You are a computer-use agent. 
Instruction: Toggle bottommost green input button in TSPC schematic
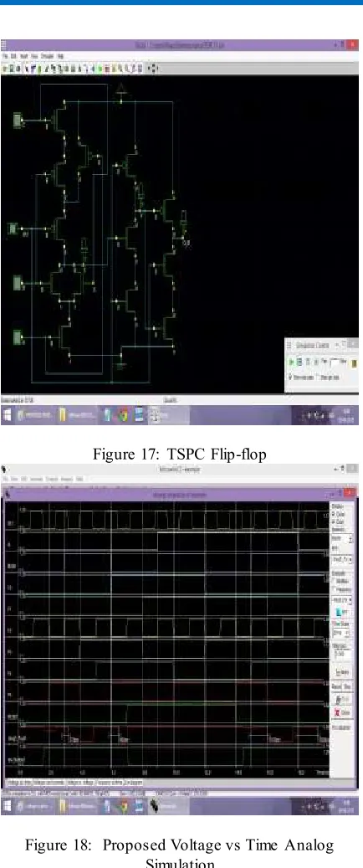click(18, 336)
